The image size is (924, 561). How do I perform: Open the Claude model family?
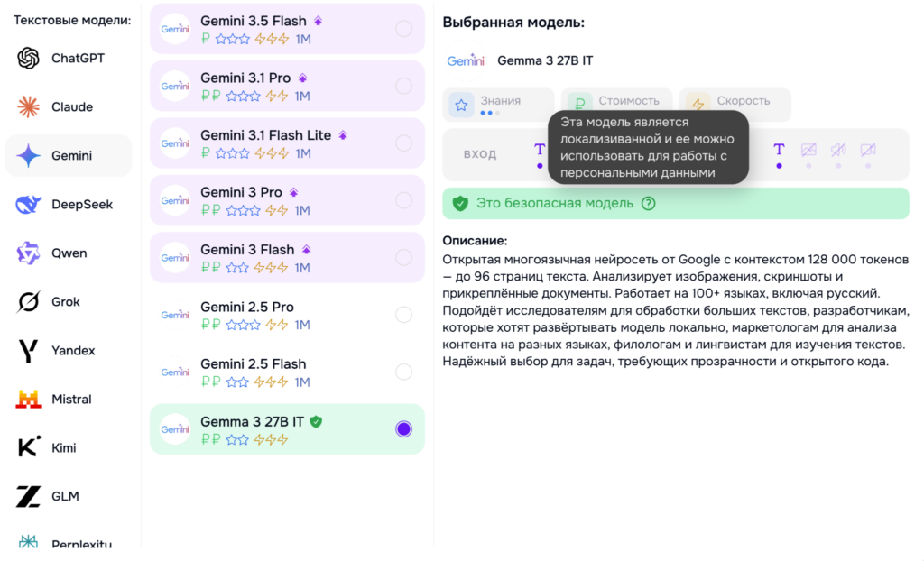[x=69, y=106]
